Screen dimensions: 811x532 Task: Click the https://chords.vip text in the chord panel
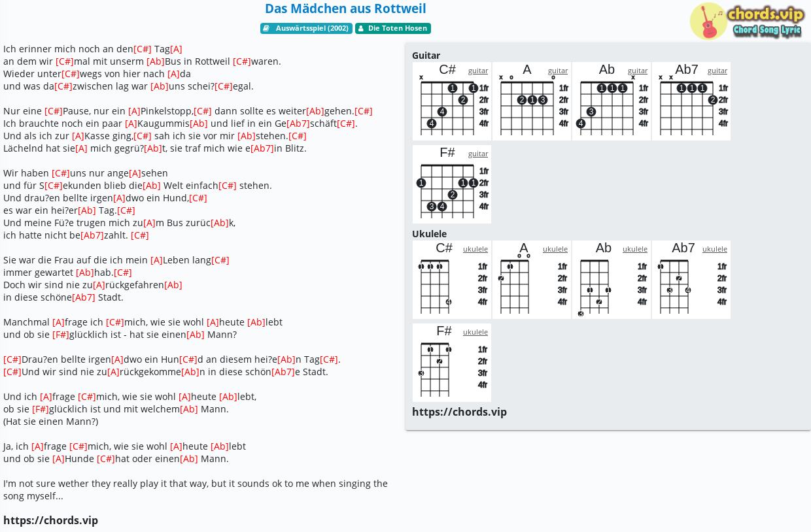click(459, 412)
